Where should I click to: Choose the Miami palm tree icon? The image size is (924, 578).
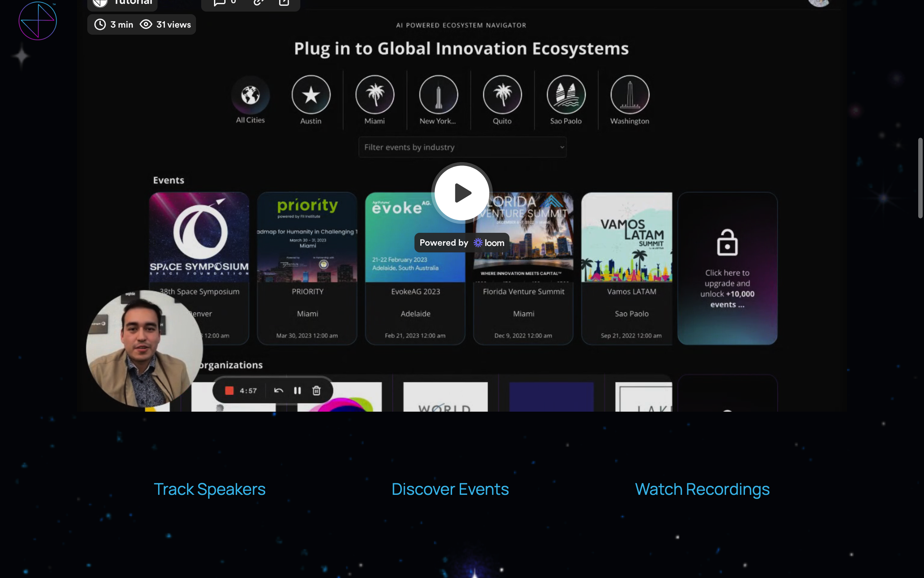[374, 95]
